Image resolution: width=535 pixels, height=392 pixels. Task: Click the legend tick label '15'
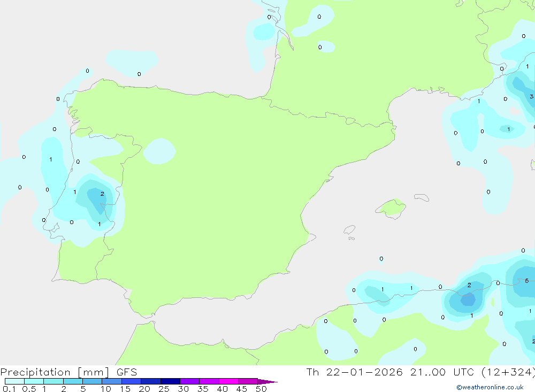pos(125,389)
